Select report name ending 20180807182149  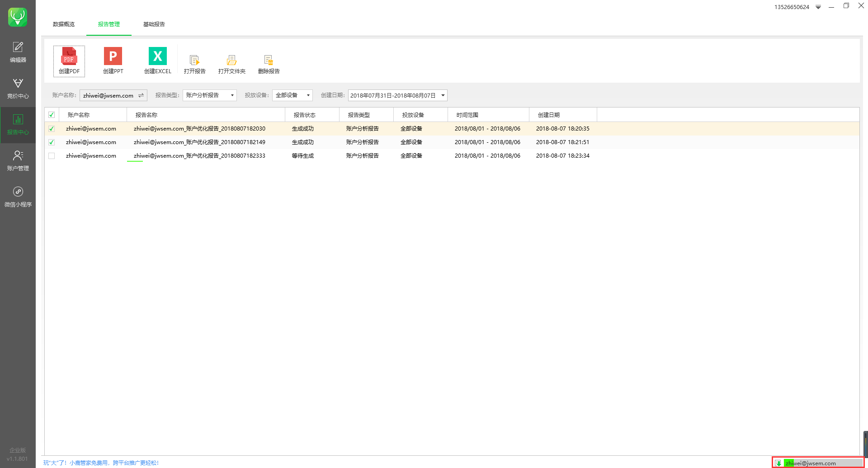pos(199,142)
